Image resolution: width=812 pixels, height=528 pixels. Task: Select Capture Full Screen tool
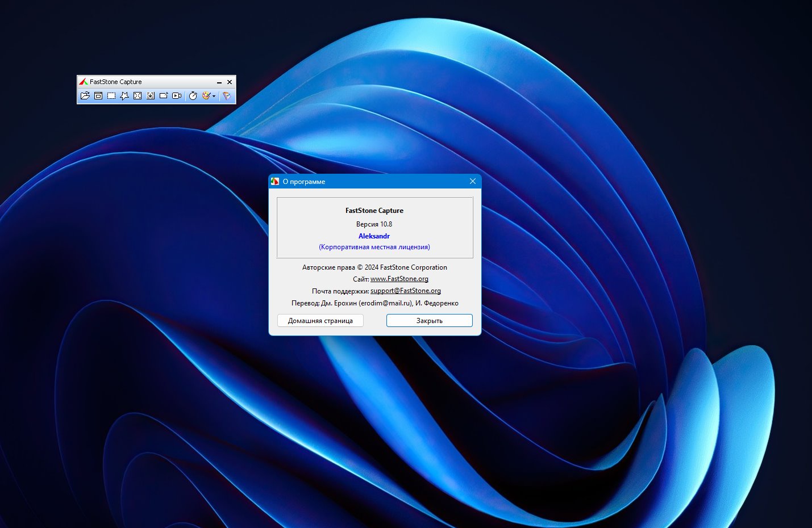pyautogui.click(x=138, y=96)
